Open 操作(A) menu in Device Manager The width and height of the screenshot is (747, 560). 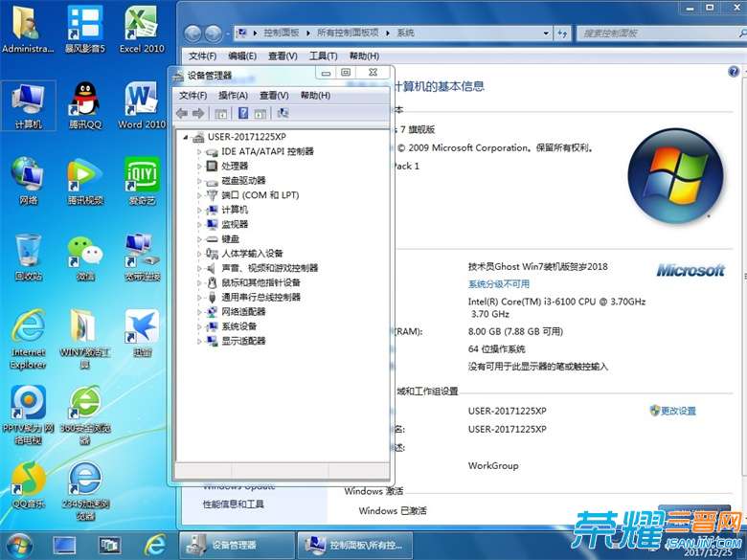point(233,95)
